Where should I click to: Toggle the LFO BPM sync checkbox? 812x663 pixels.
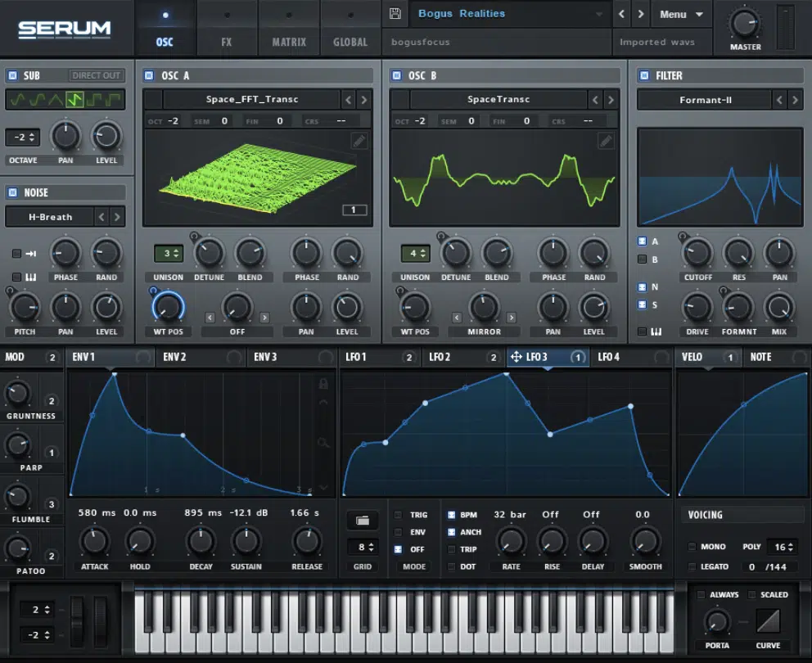click(x=452, y=515)
